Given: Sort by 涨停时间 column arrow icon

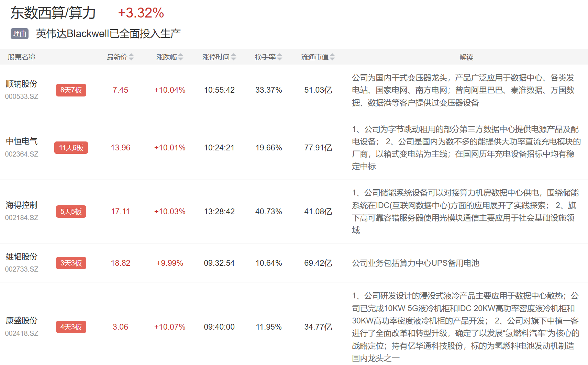Looking at the screenshot, I should 234,57.
